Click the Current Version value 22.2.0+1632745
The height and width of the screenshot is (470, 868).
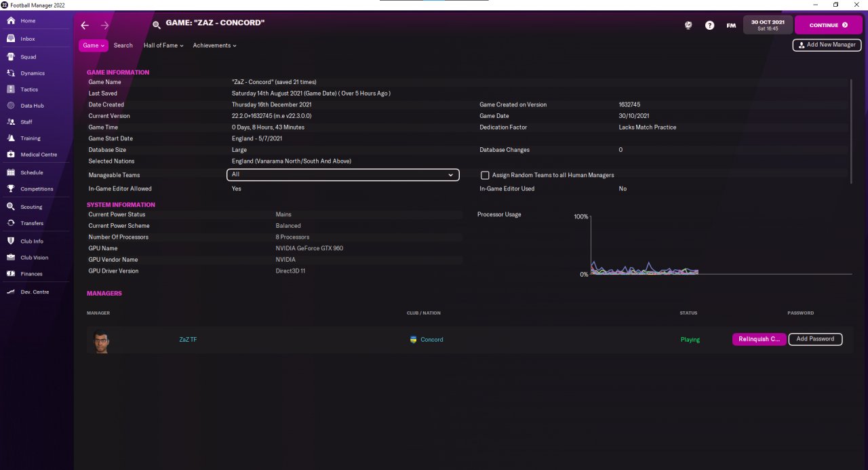click(x=271, y=116)
